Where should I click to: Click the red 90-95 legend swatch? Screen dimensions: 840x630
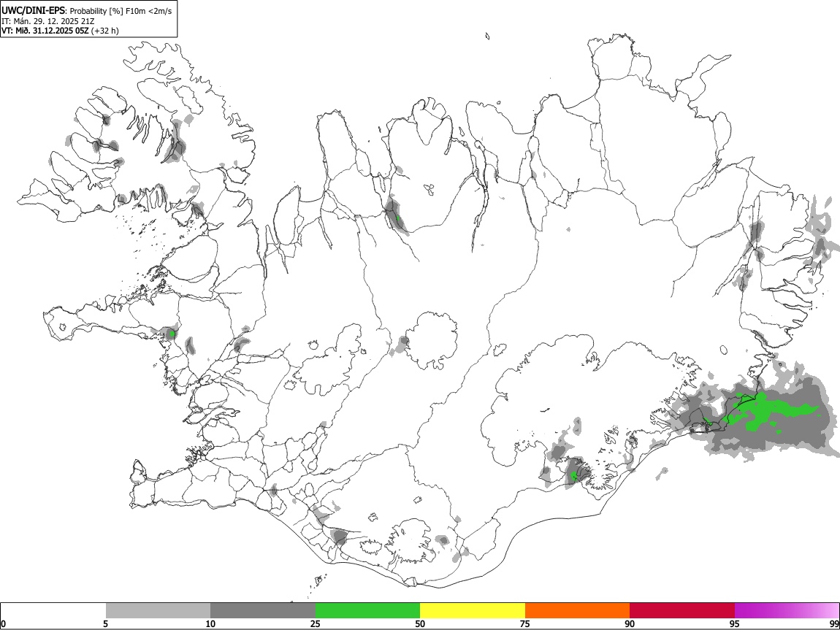(682, 610)
